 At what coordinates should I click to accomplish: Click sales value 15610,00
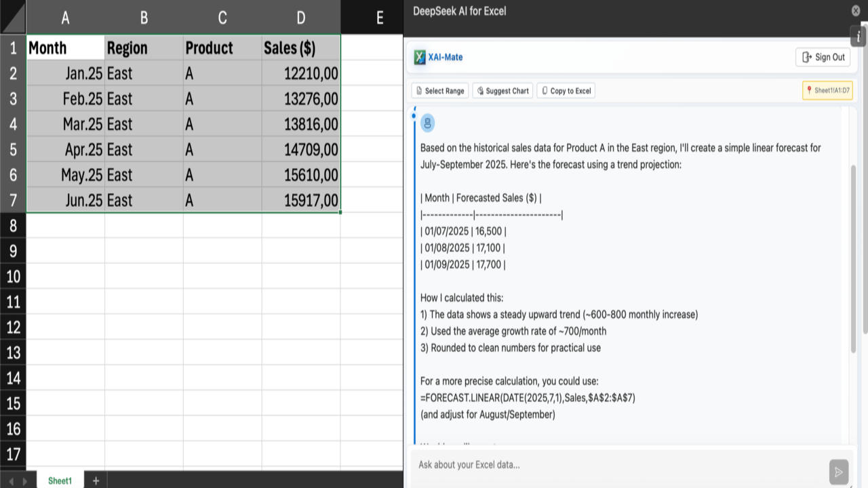click(x=301, y=175)
